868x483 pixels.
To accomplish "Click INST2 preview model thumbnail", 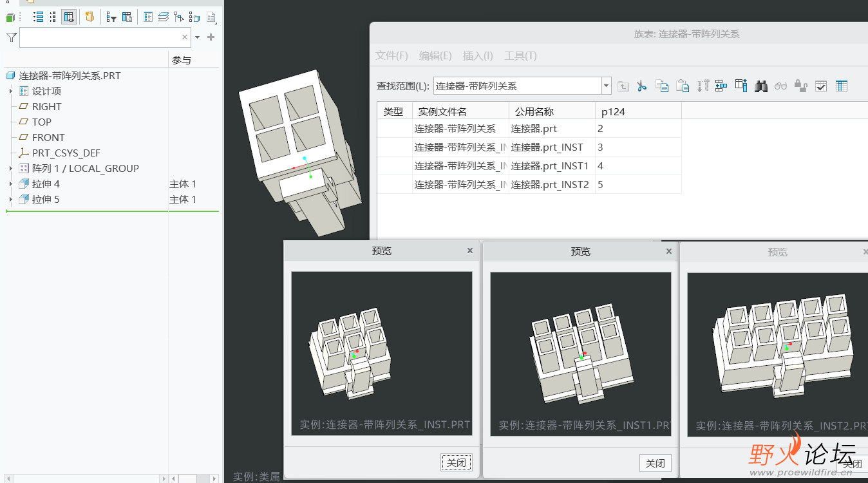I will click(x=777, y=354).
